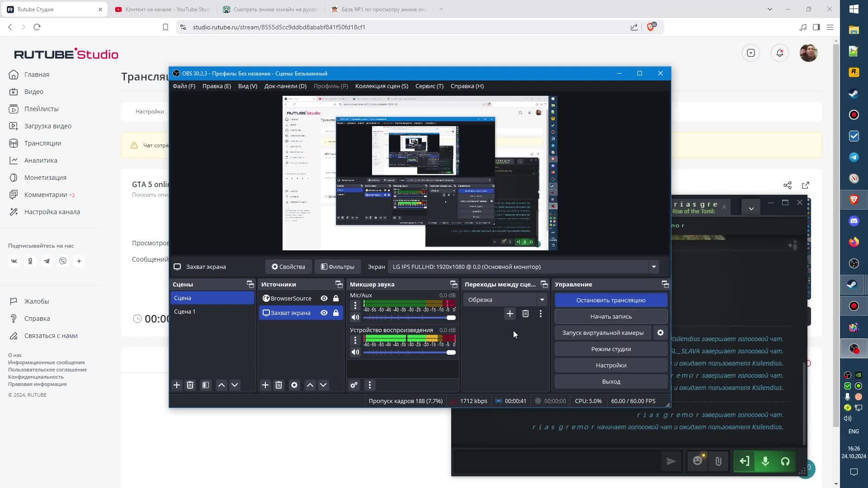This screenshot has width=868, height=488.
Task: Mute the Mic/Aux speaker icon
Action: coord(355,317)
